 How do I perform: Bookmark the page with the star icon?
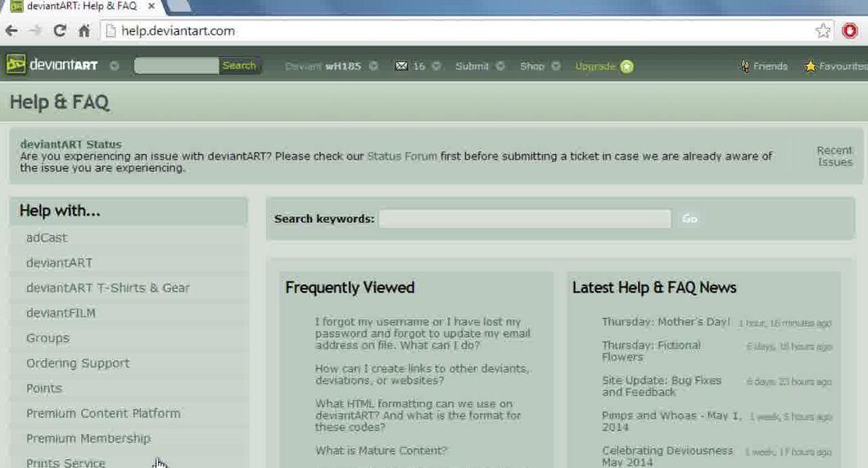click(823, 30)
